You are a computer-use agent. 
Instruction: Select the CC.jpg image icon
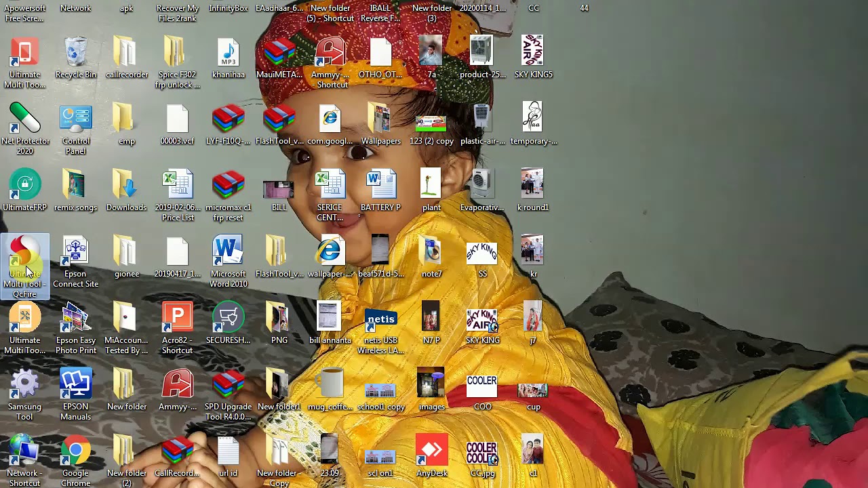(x=482, y=453)
